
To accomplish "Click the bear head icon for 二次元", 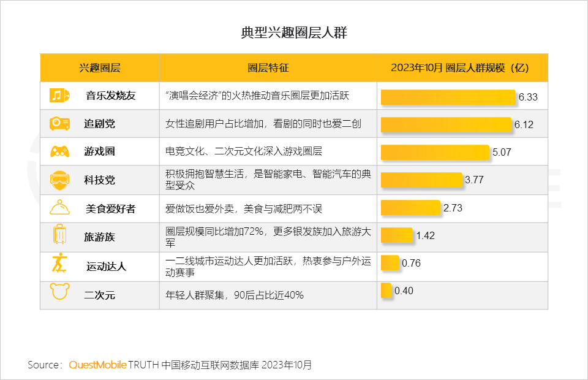I will pos(59,292).
